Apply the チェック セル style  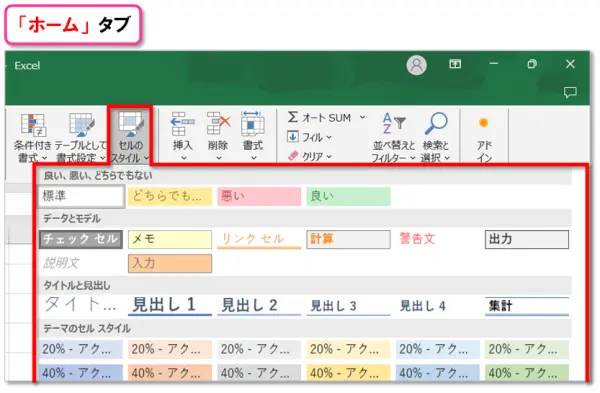coord(81,239)
